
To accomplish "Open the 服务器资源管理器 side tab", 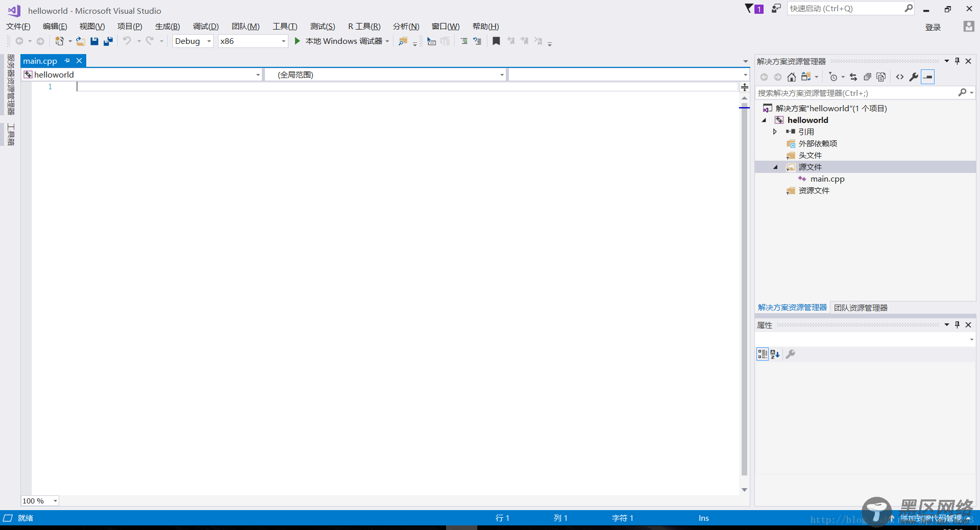I will [x=10, y=85].
